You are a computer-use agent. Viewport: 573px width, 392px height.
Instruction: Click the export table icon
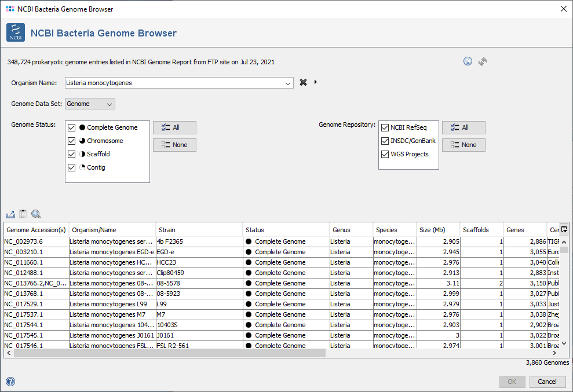[10, 214]
